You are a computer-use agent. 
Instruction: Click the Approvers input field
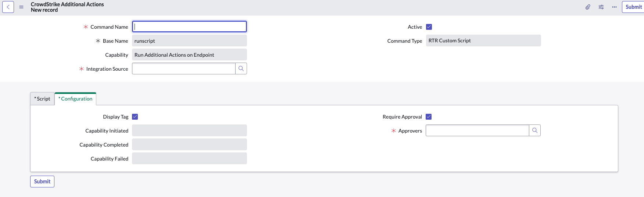click(477, 130)
